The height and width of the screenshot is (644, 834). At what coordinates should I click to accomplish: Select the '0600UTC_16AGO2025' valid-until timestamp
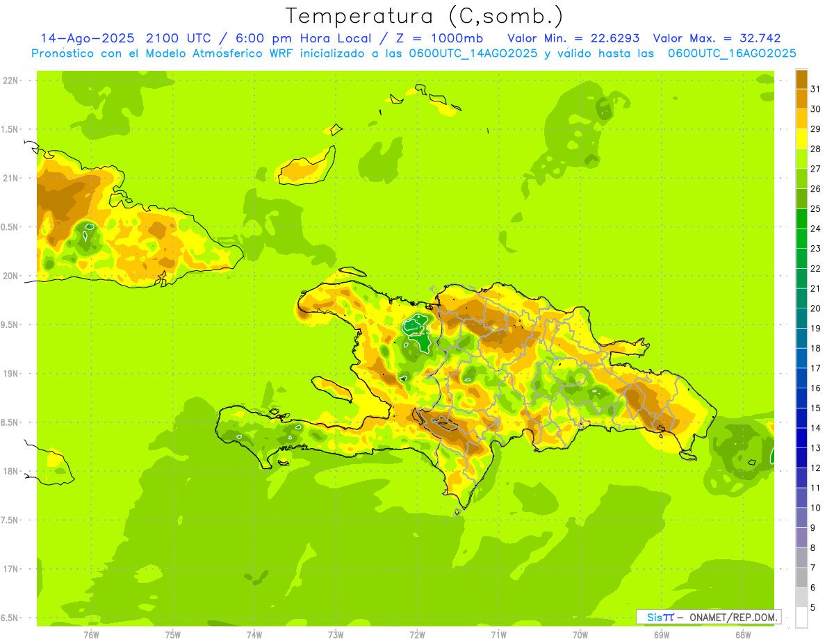732,53
